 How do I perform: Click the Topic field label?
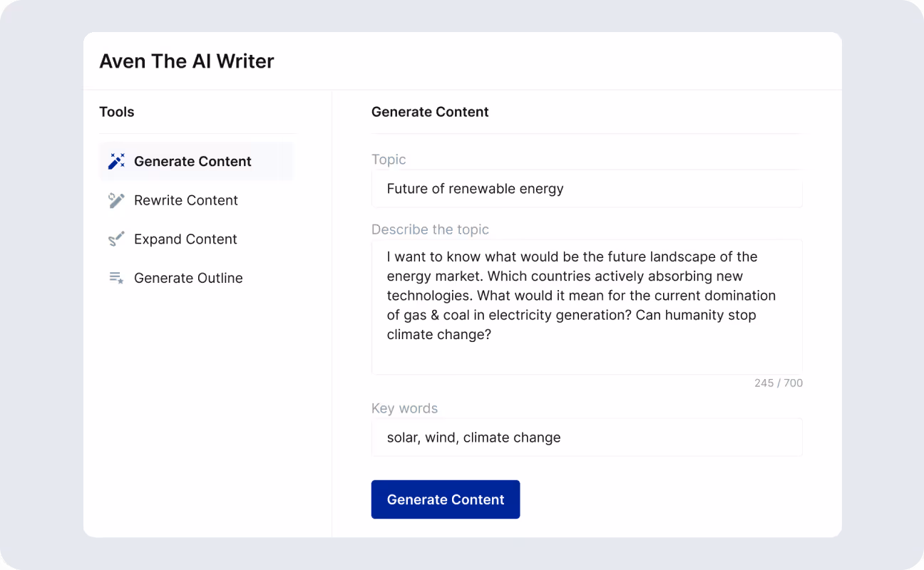(389, 160)
